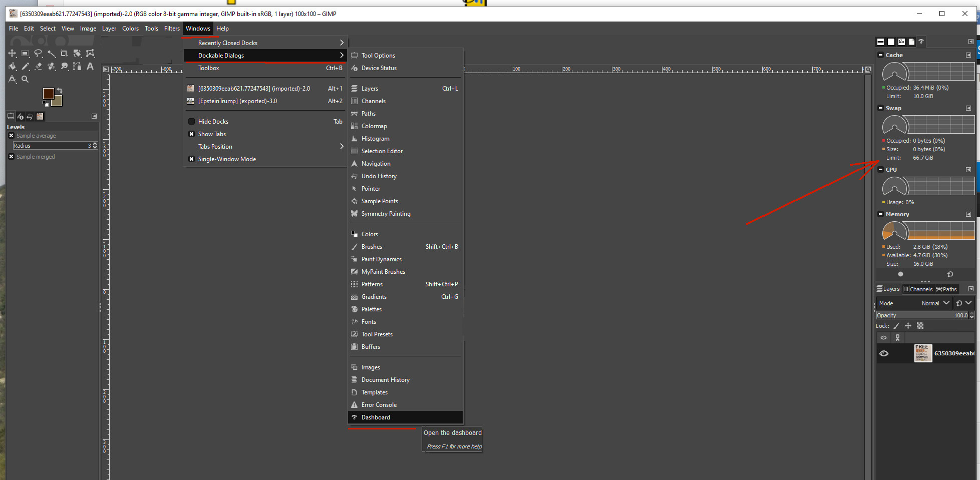Toggle the Sample average checkbox
Image resolution: width=980 pixels, height=480 pixels.
(x=11, y=136)
